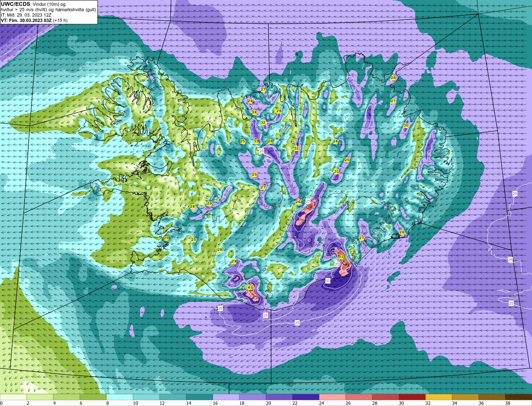
Task: Click the legend scale number 32
Action: pyautogui.click(x=428, y=403)
